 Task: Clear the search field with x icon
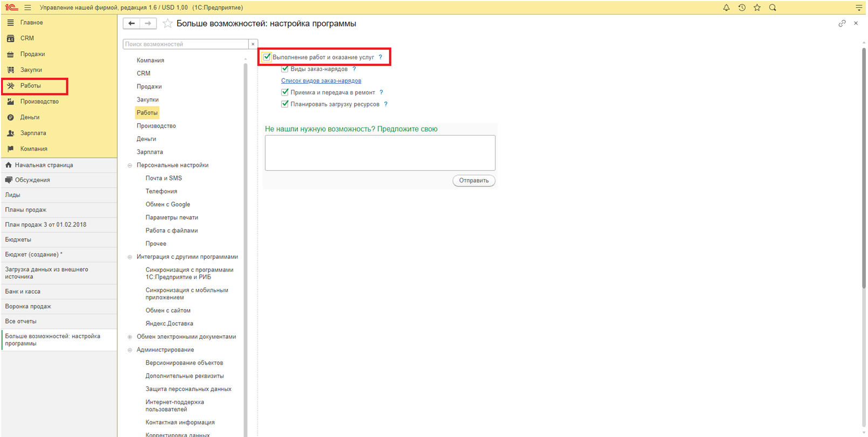(253, 44)
